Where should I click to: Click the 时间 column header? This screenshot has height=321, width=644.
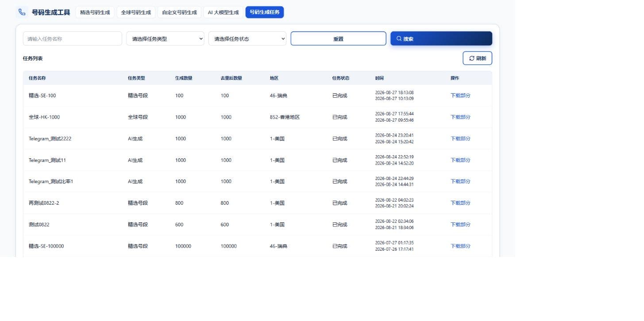pyautogui.click(x=379, y=78)
